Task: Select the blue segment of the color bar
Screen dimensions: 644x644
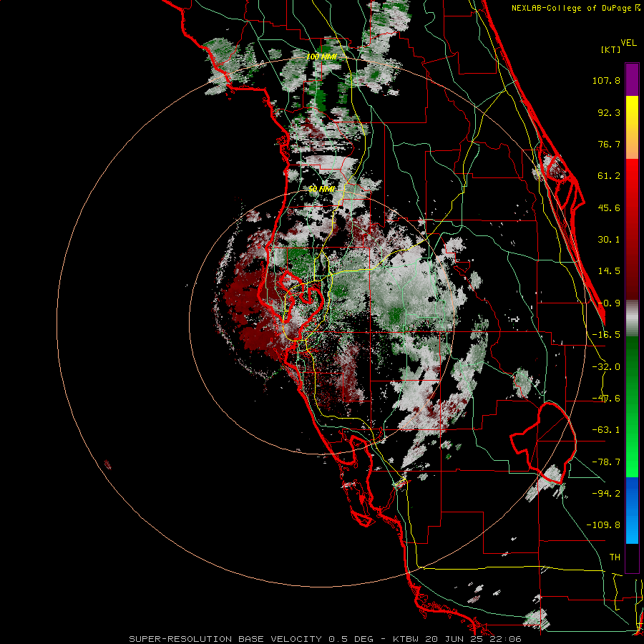Action: [x=632, y=510]
